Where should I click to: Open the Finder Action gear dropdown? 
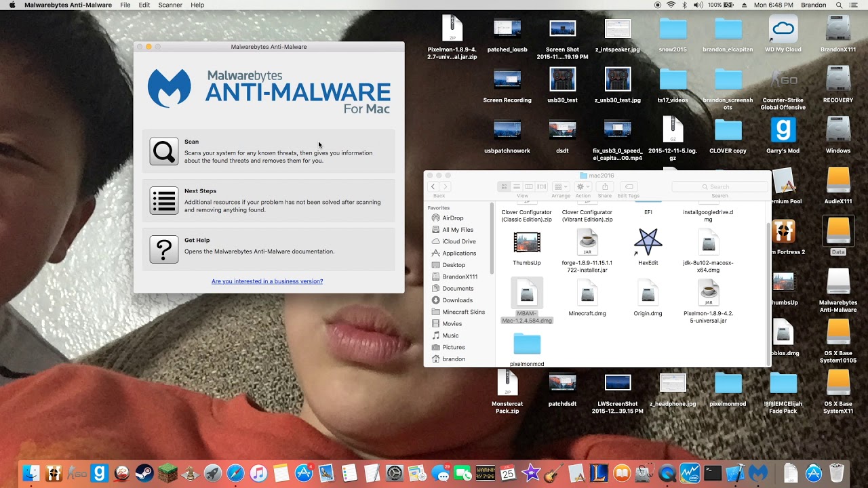583,186
